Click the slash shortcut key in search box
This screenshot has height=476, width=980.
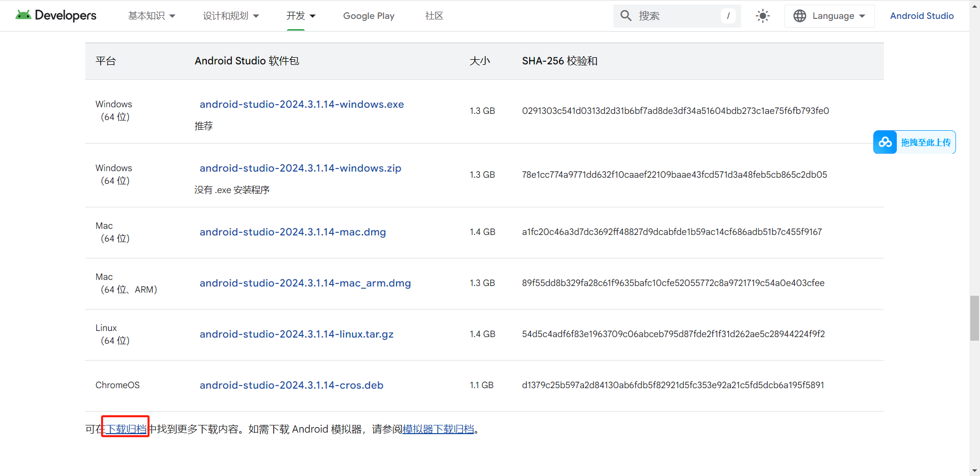pyautogui.click(x=728, y=16)
